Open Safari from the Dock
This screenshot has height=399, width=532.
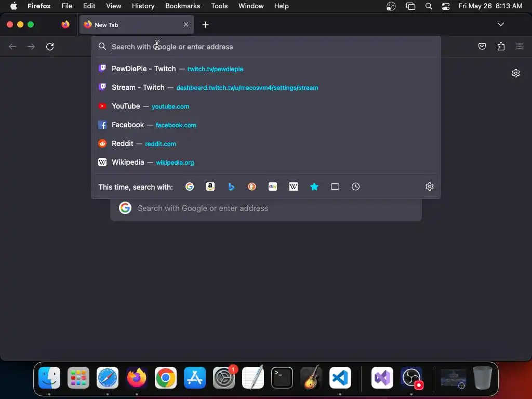point(108,378)
